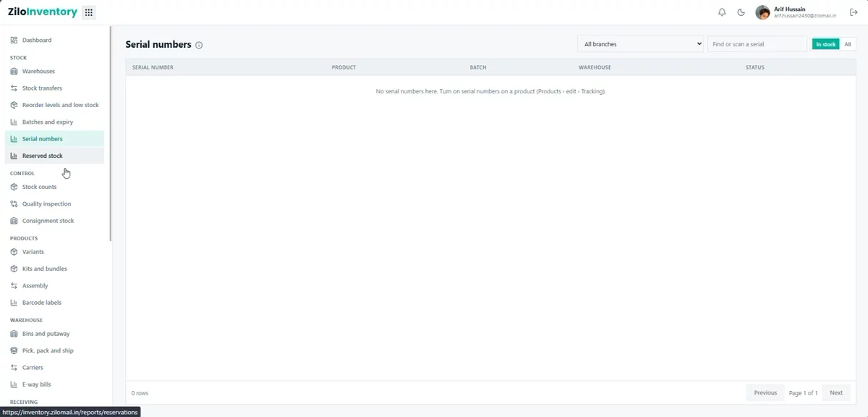Open Bins and putaway page
This screenshot has width=868, height=417.
[54, 334]
